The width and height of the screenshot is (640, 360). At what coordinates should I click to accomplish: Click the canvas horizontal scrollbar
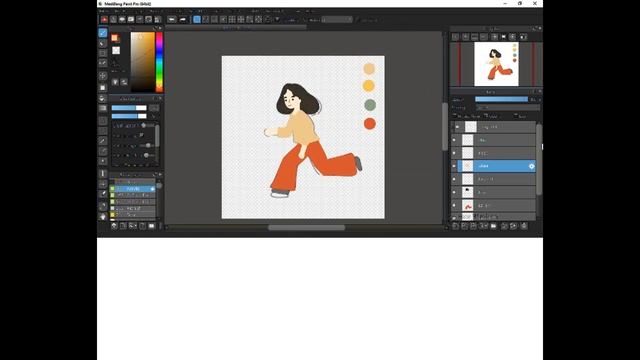coord(306,227)
